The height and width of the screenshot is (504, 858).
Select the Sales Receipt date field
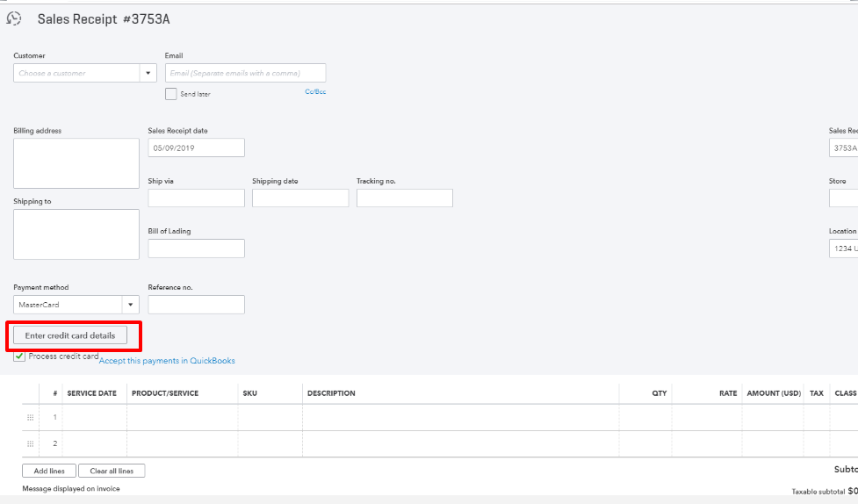tap(196, 148)
